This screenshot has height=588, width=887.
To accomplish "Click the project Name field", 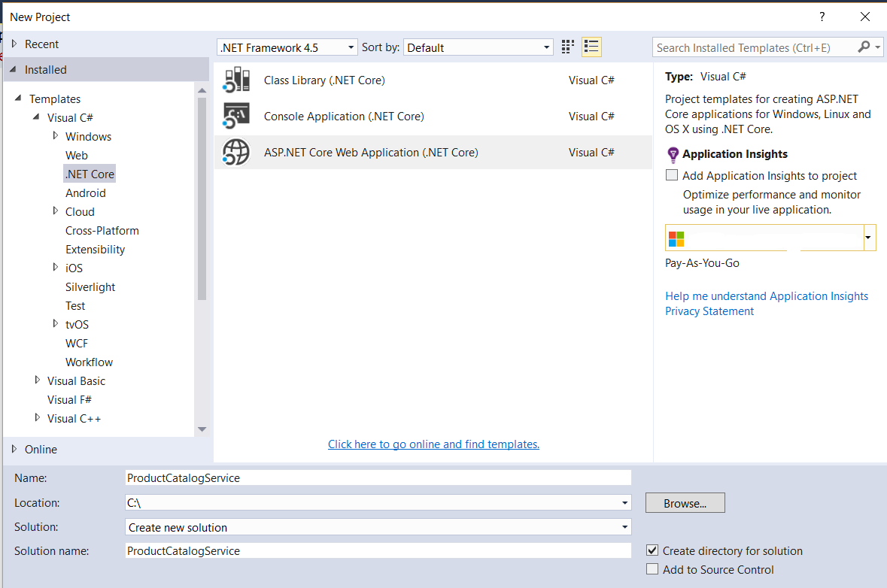I will [x=378, y=477].
